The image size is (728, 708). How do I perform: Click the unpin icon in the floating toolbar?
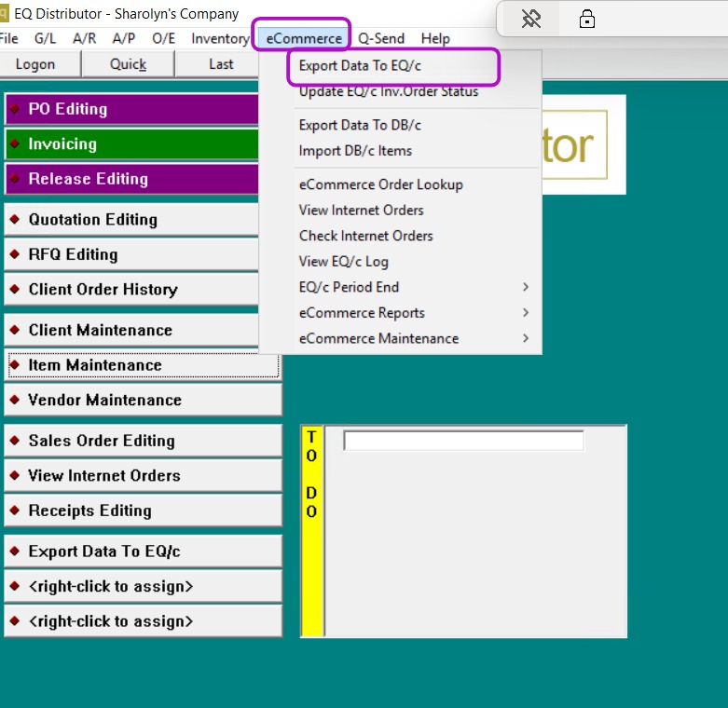pos(530,19)
